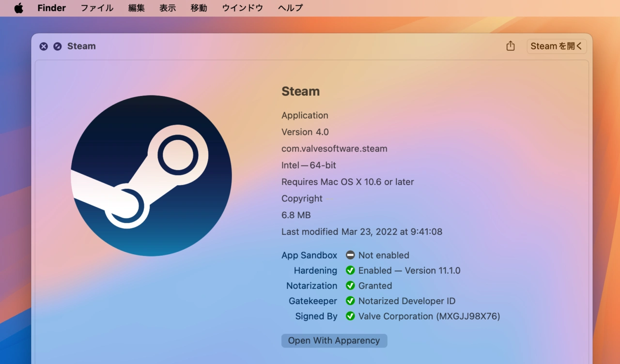This screenshot has width=620, height=364.
Task: Click the large Steam application icon
Action: click(151, 176)
